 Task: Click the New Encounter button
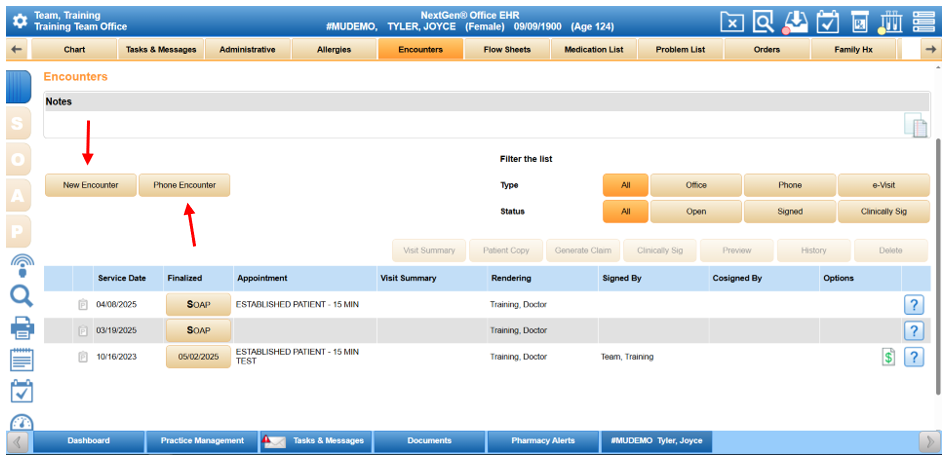(x=91, y=185)
